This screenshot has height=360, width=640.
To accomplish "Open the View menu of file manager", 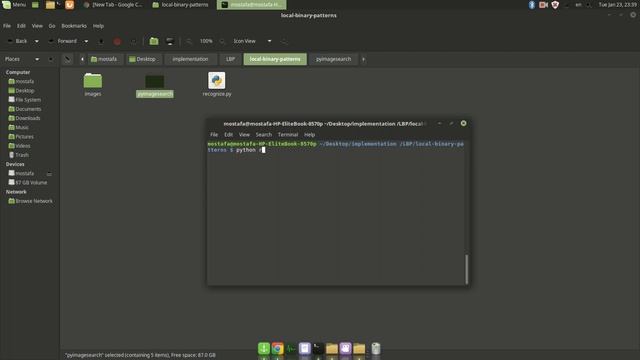I will (37, 26).
